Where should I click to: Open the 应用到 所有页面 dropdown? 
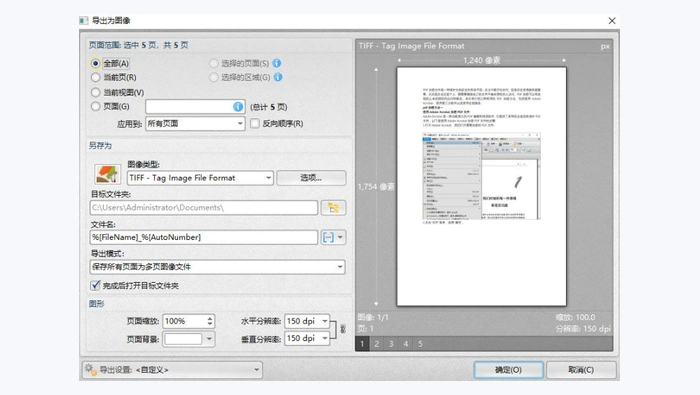click(x=195, y=124)
